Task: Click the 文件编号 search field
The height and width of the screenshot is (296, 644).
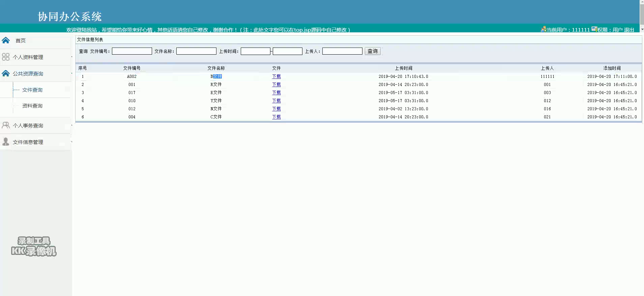Action: 132,51
